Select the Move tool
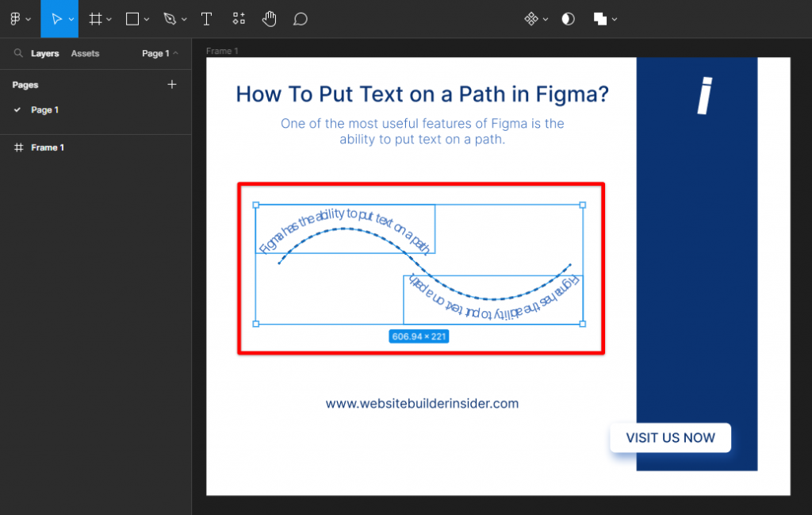This screenshot has width=812, height=515. coord(56,18)
